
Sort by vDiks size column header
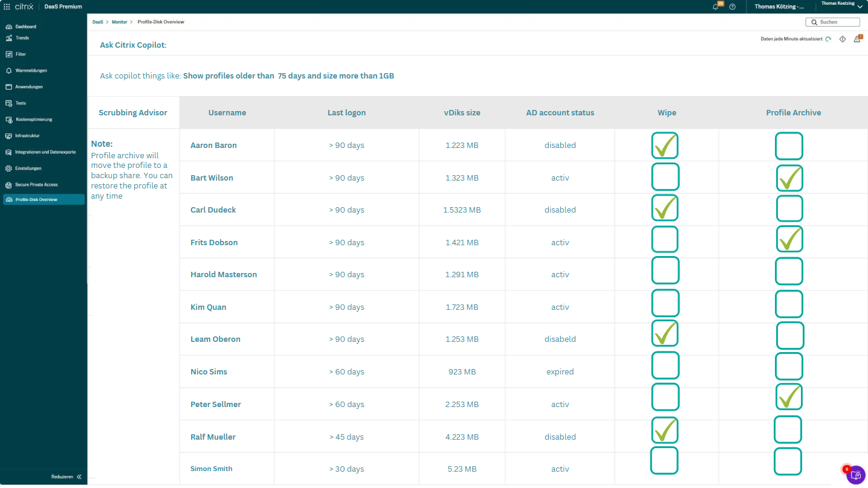(x=462, y=113)
